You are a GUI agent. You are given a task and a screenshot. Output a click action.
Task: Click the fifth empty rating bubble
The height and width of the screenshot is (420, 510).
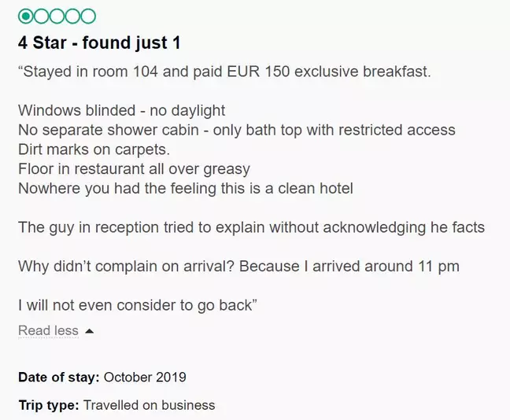pos(88,16)
